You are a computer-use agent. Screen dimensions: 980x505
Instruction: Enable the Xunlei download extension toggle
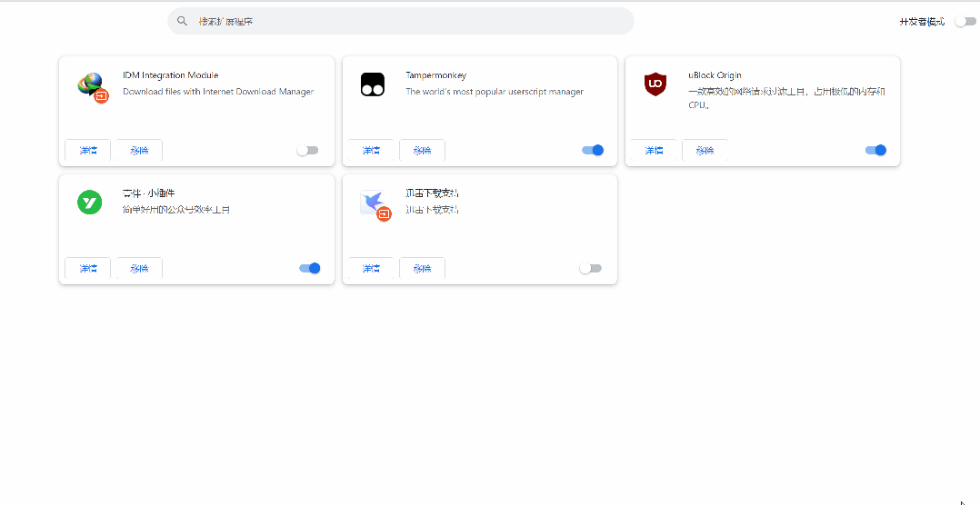591,268
